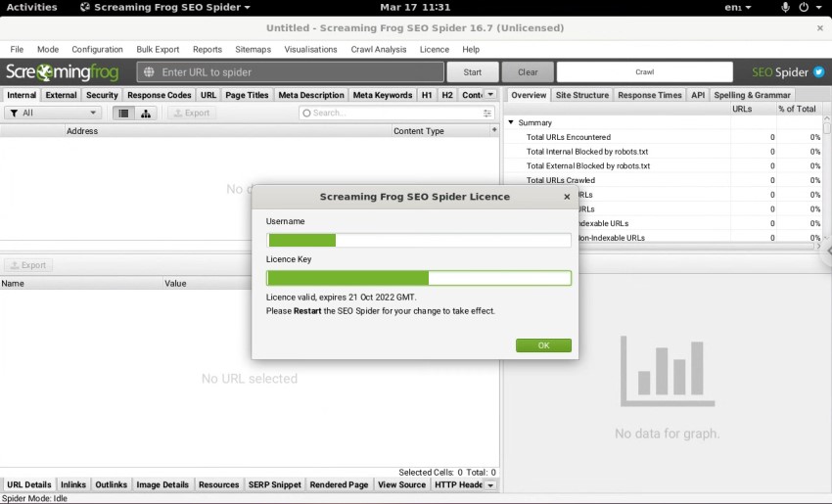The height and width of the screenshot is (504, 832).
Task: Click the Screaming Frog logo
Action: coord(63,72)
